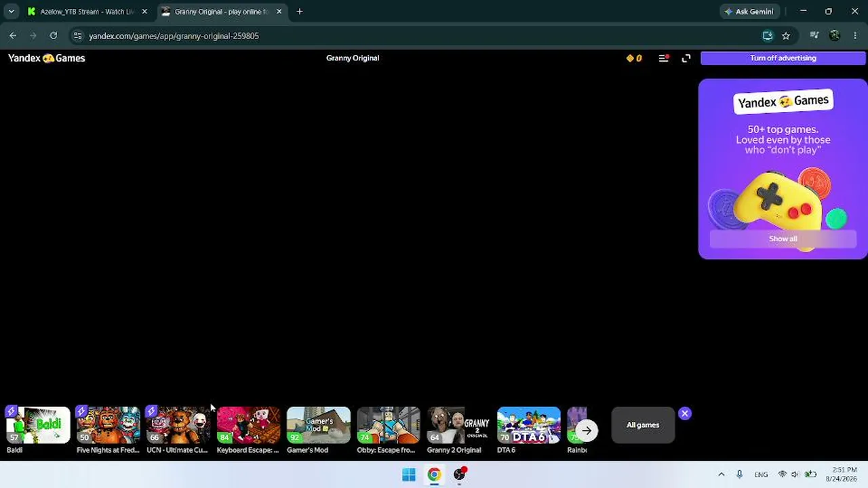Open the Wi-Fi network icon
Viewport: 868px width, 488px height.
(x=783, y=474)
